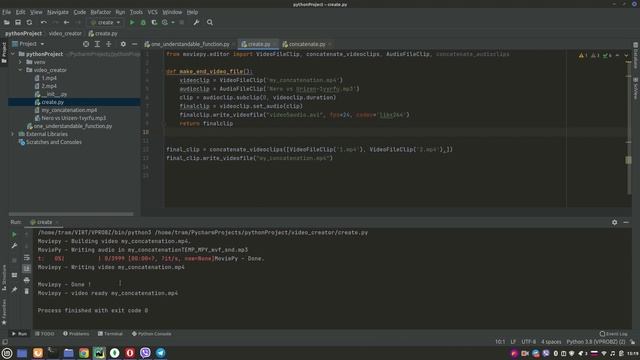Screen dimensions: 640x360
Task: Expand External Libraries node
Action: (x=13, y=134)
